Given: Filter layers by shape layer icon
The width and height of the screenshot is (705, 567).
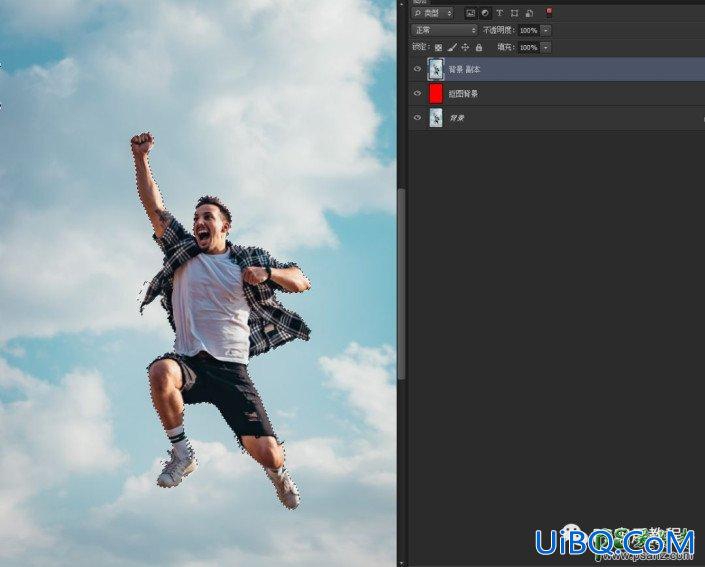Looking at the screenshot, I should click(514, 13).
